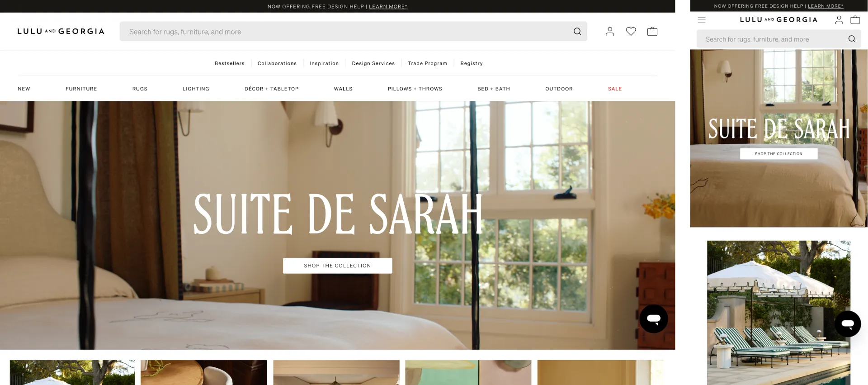Click the desktop search magnifier icon
Viewport: 868px width, 385px height.
coord(577,32)
